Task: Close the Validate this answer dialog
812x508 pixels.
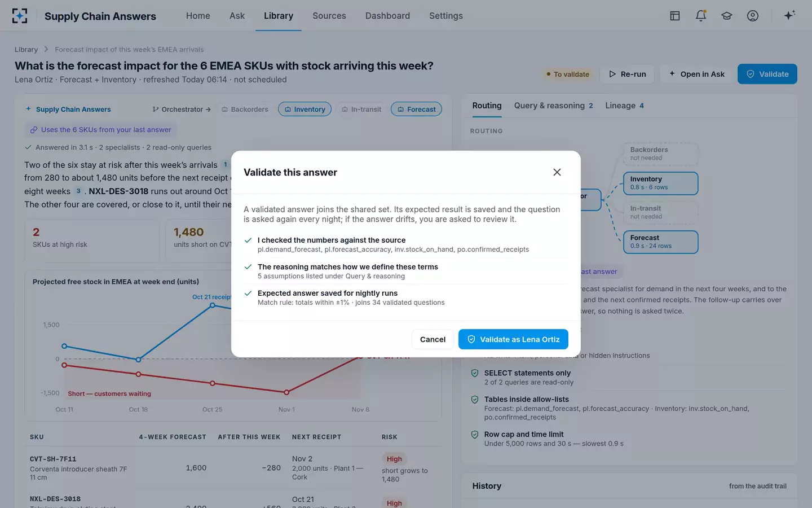Action: [557, 172]
